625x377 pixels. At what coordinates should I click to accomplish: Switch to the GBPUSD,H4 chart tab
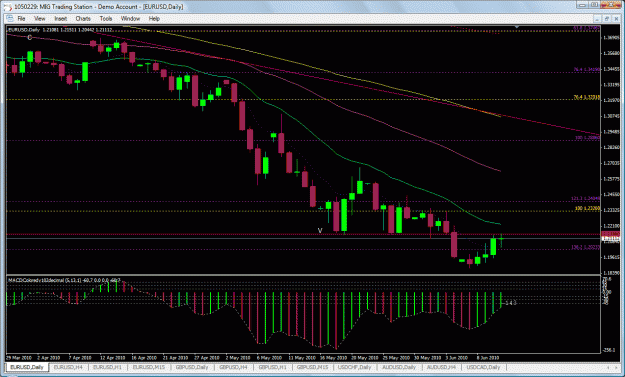pos(233,367)
